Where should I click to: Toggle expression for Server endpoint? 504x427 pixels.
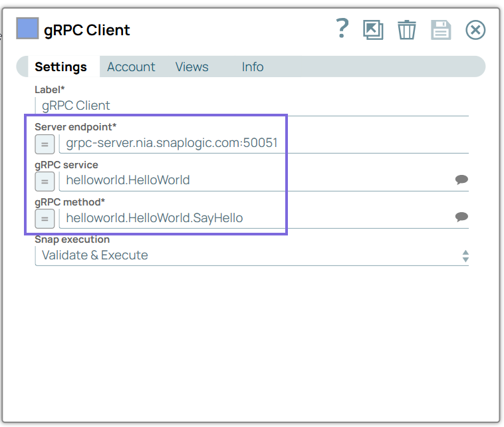pos(45,144)
